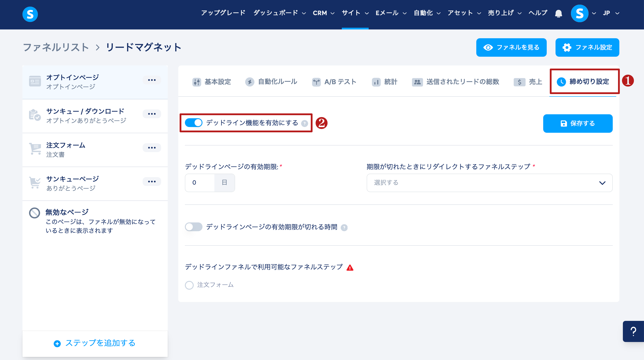The height and width of the screenshot is (360, 644).
Task: Open the JP language dropdown
Action: 611,13
